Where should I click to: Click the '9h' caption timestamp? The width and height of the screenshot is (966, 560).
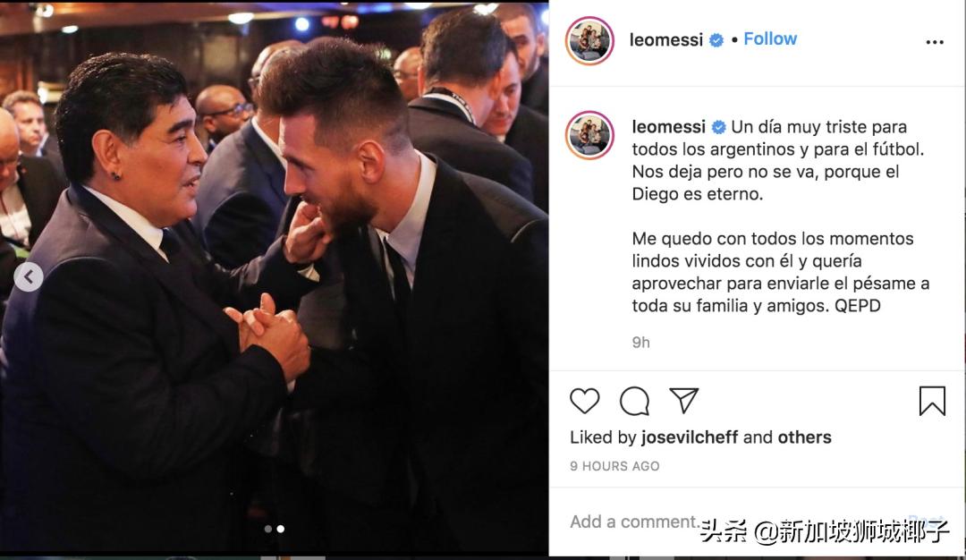pos(640,342)
